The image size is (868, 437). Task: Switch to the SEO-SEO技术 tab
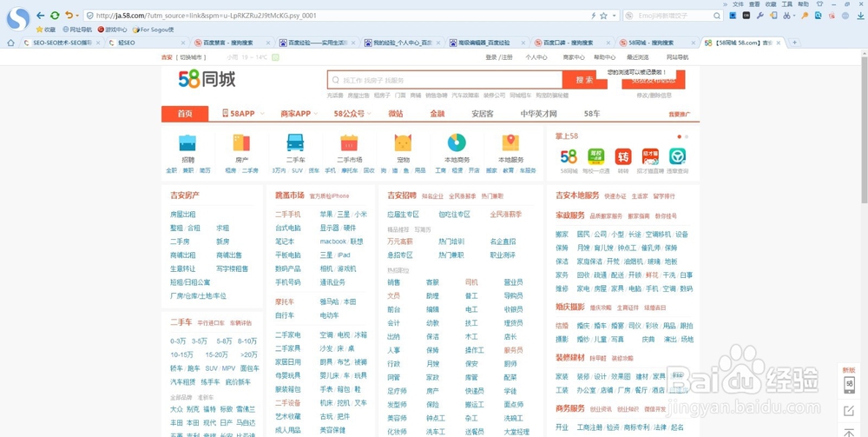(x=62, y=43)
